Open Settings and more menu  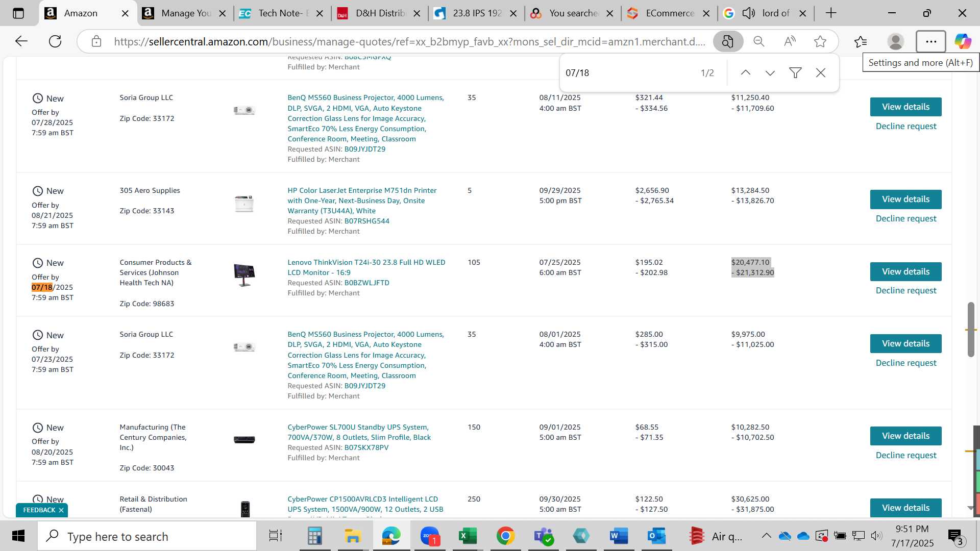(x=931, y=41)
